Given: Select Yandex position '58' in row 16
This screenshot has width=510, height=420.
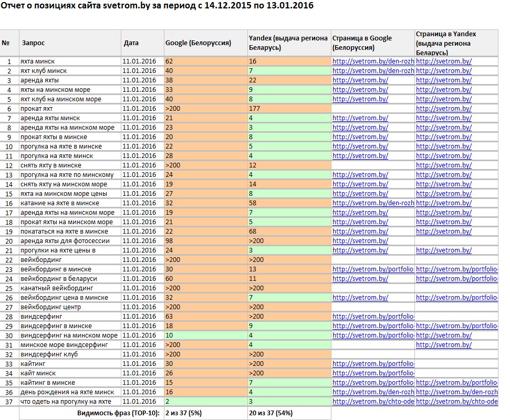Looking at the screenshot, I should coord(289,203).
